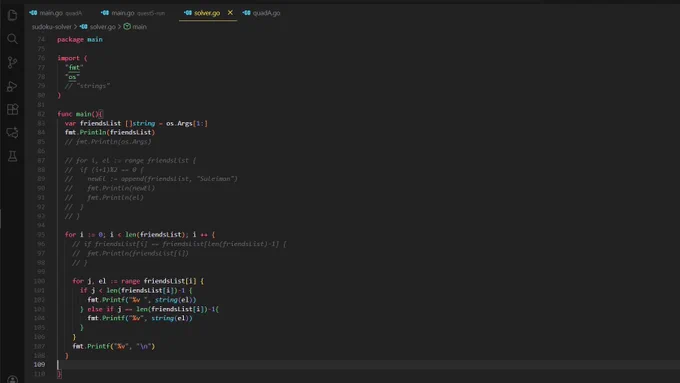
Task: Click the commented append "Suleiman" line
Action: point(151,179)
